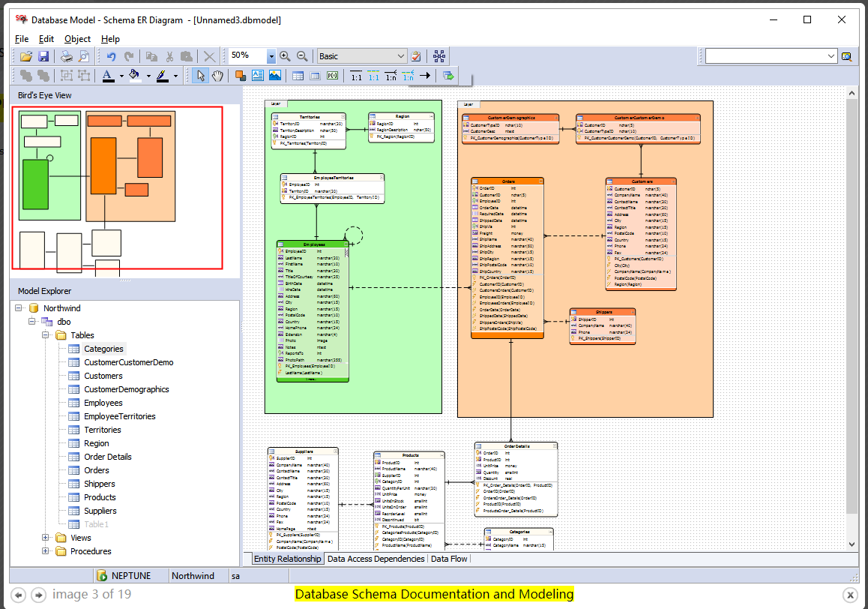This screenshot has width=868, height=609.
Task: Select the add view tool
Action: pyautogui.click(x=315, y=76)
